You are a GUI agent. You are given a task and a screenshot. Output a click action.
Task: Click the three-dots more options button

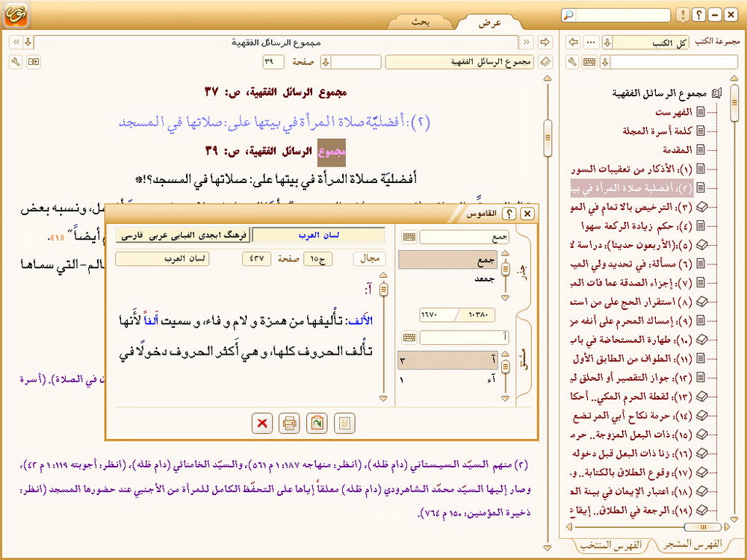pos(591,42)
